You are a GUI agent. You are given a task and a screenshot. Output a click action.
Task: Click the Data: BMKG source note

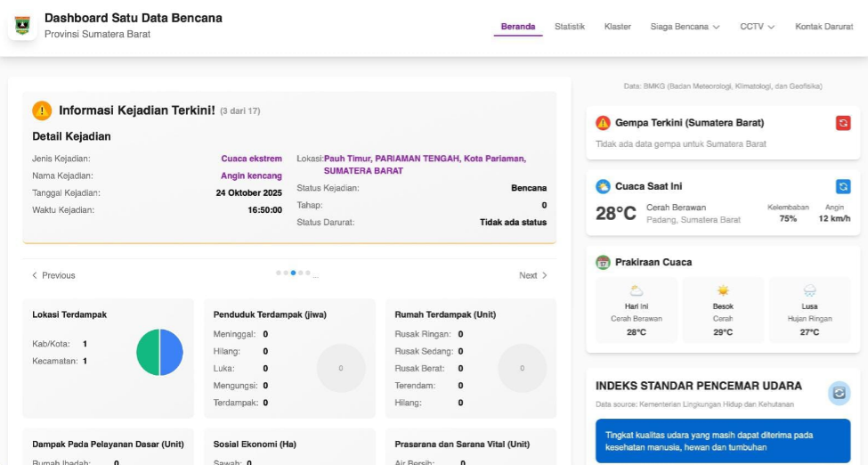click(x=723, y=86)
